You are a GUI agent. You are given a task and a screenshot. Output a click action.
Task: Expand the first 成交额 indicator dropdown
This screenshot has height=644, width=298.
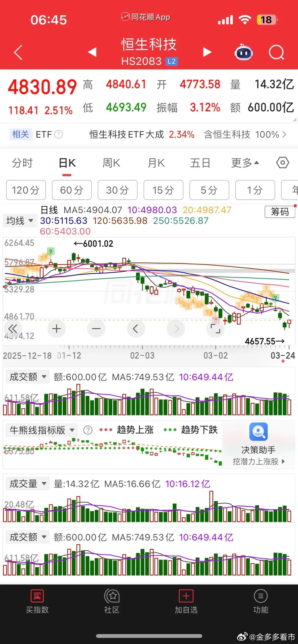pos(28,377)
